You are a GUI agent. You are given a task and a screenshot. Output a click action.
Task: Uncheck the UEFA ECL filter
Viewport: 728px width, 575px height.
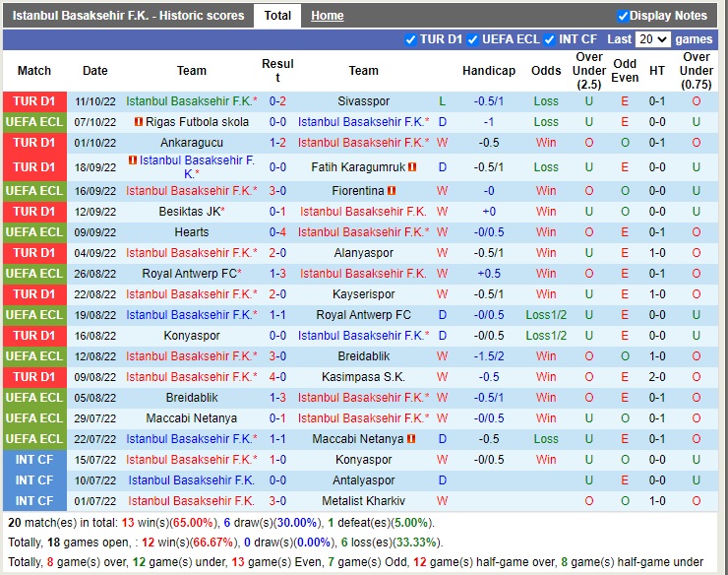click(472, 39)
